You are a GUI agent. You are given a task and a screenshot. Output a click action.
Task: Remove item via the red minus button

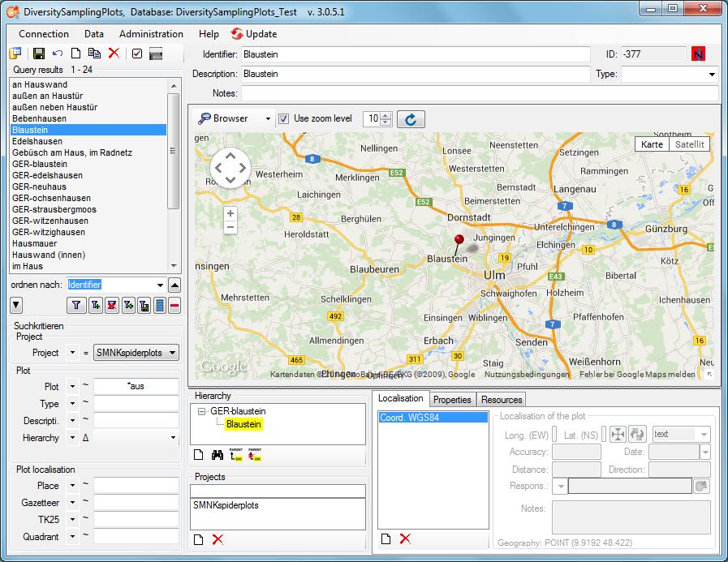[x=174, y=306]
